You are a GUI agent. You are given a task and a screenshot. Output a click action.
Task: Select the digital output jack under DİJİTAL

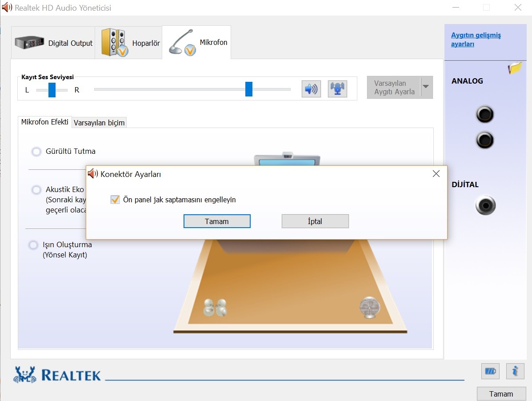pos(485,205)
